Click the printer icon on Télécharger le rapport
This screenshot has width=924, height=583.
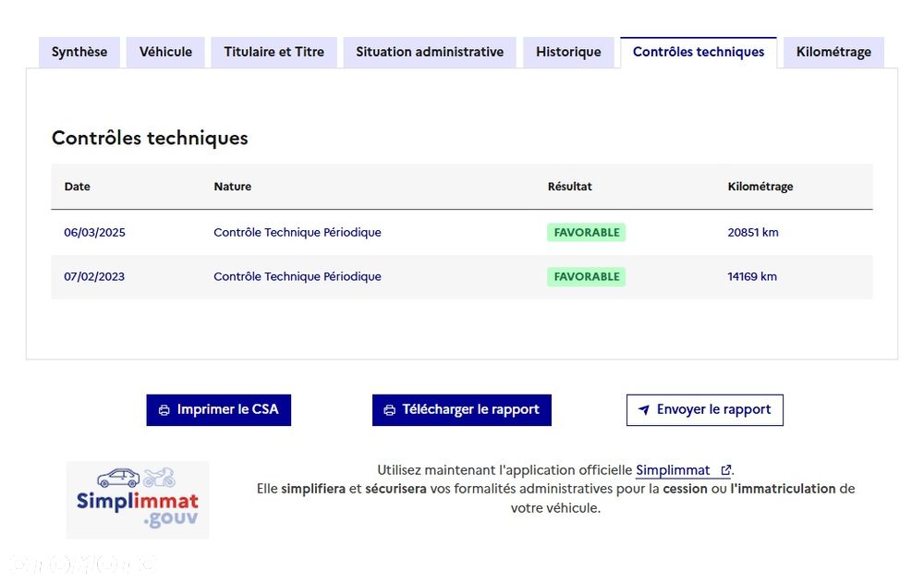click(x=390, y=410)
